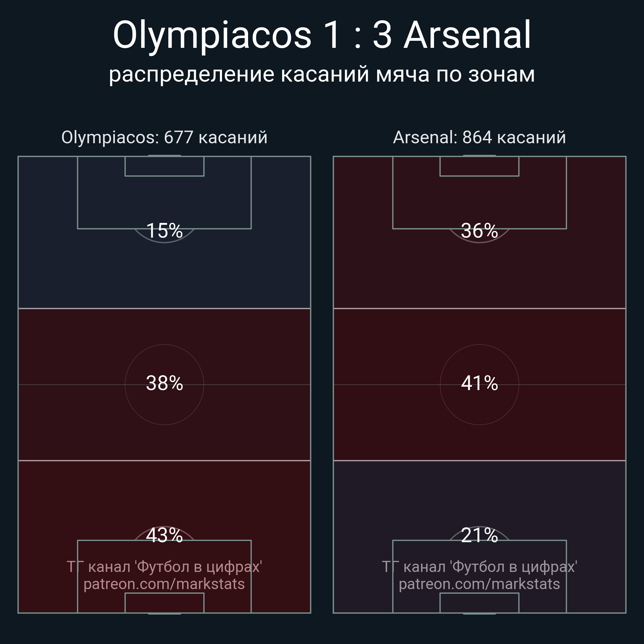Click the 43% label on Olympiacos pitch
This screenshot has height=644, width=644.
coord(164,535)
